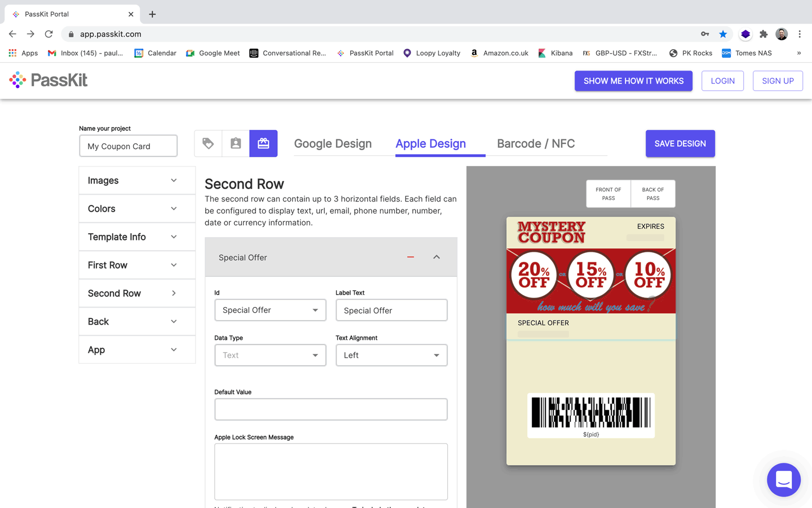This screenshot has height=508, width=812.
Task: Open the Google Meet bookmark
Action: point(213,53)
